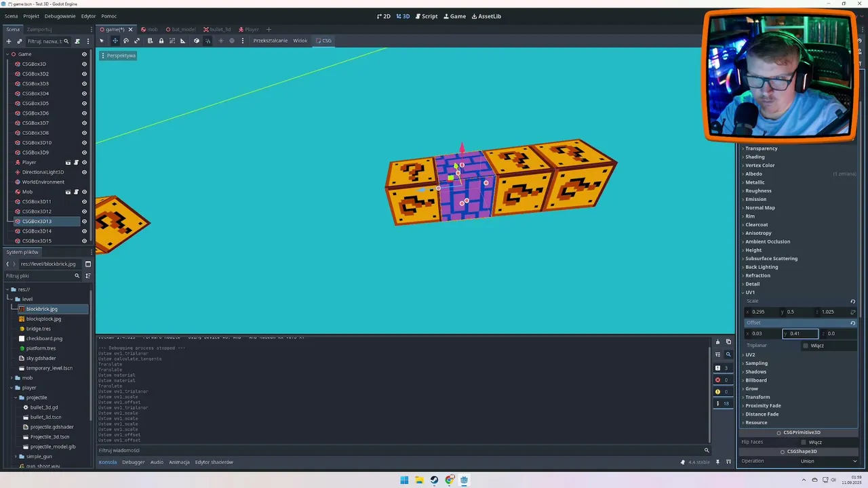Open the Debugowanie menu
The width and height of the screenshot is (868, 488).
coord(60,16)
